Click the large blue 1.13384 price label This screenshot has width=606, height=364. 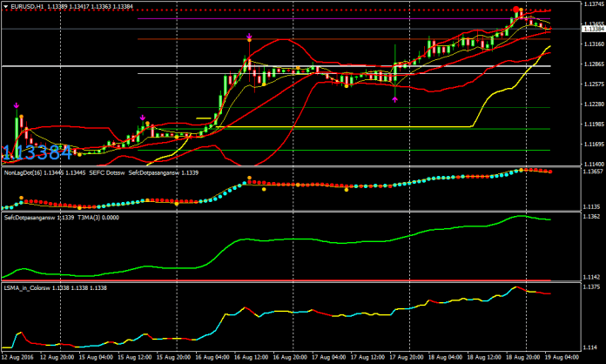click(x=37, y=154)
